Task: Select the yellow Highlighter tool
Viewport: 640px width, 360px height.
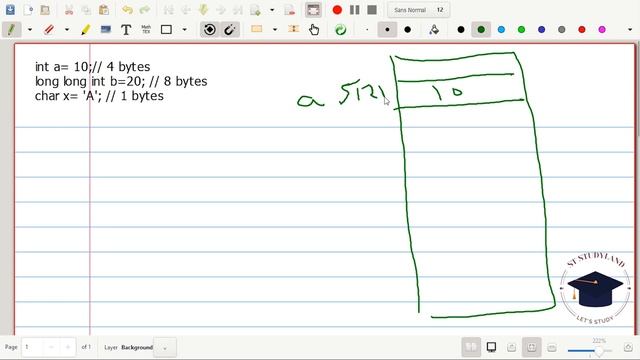Action: point(86,29)
